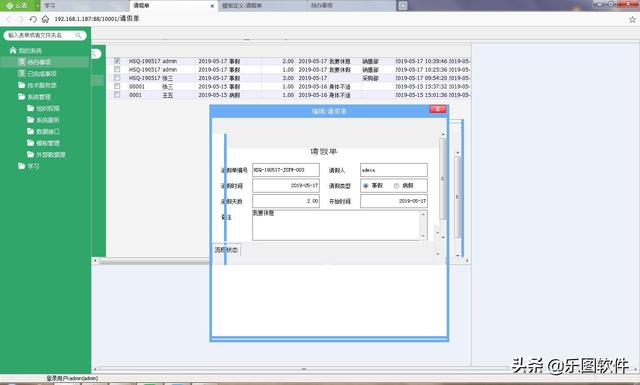The height and width of the screenshot is (385, 640).
Task: Close the 编辑 请假单 dialog with the red button
Action: point(438,109)
